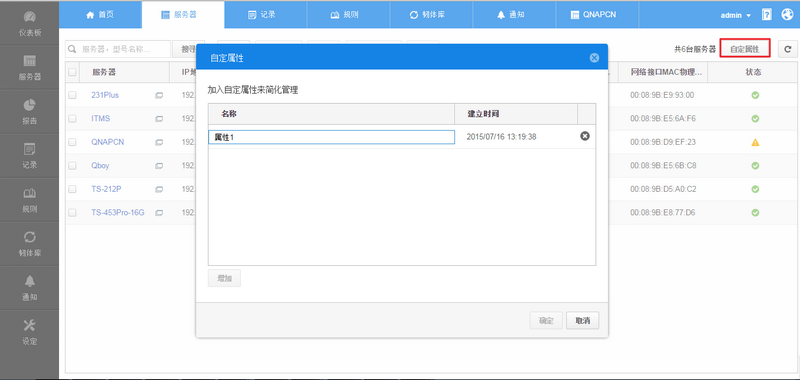The image size is (800, 380).
Task: Check the ITMS row checkbox
Action: [x=72, y=118]
